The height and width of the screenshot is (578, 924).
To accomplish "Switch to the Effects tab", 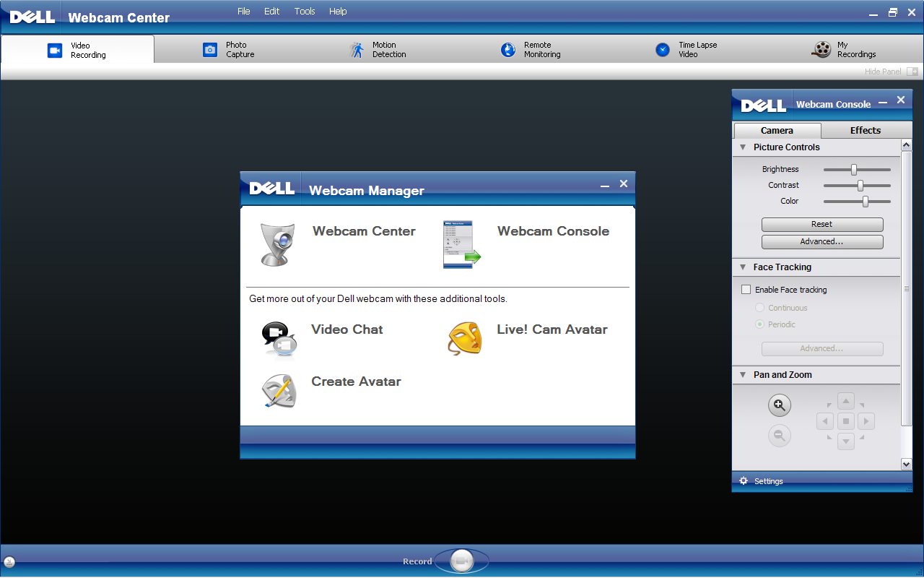I will pyautogui.click(x=866, y=131).
